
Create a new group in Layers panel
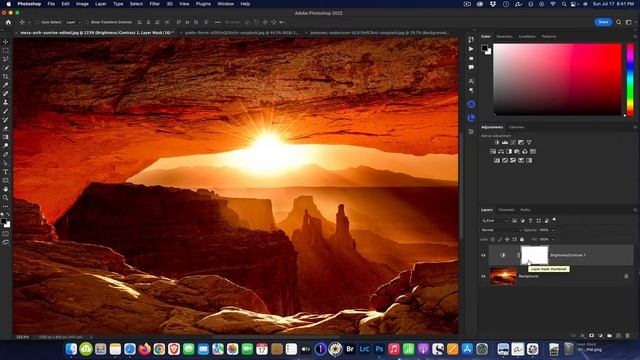click(609, 336)
